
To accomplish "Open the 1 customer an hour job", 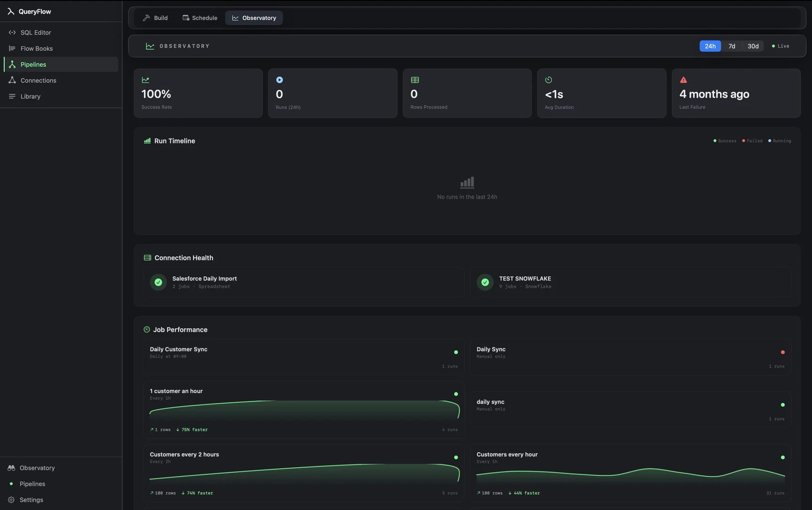I will [304, 410].
